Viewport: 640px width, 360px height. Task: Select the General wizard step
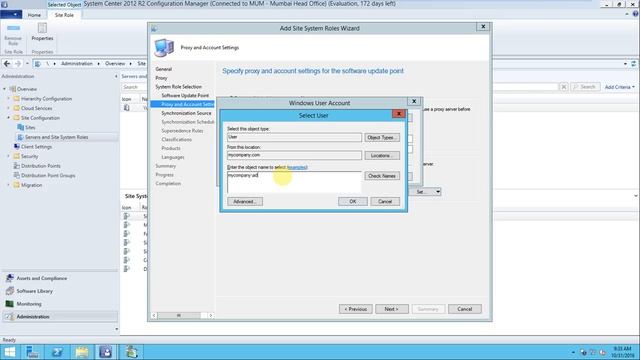164,69
